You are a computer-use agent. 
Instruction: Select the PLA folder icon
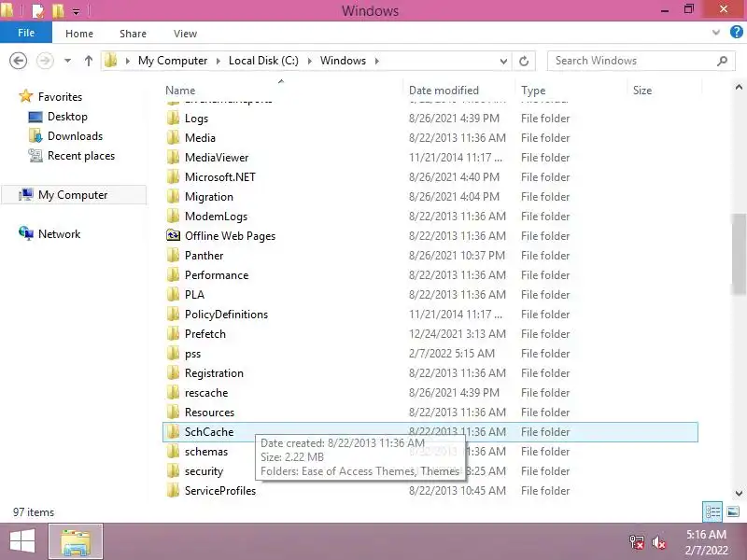[173, 294]
